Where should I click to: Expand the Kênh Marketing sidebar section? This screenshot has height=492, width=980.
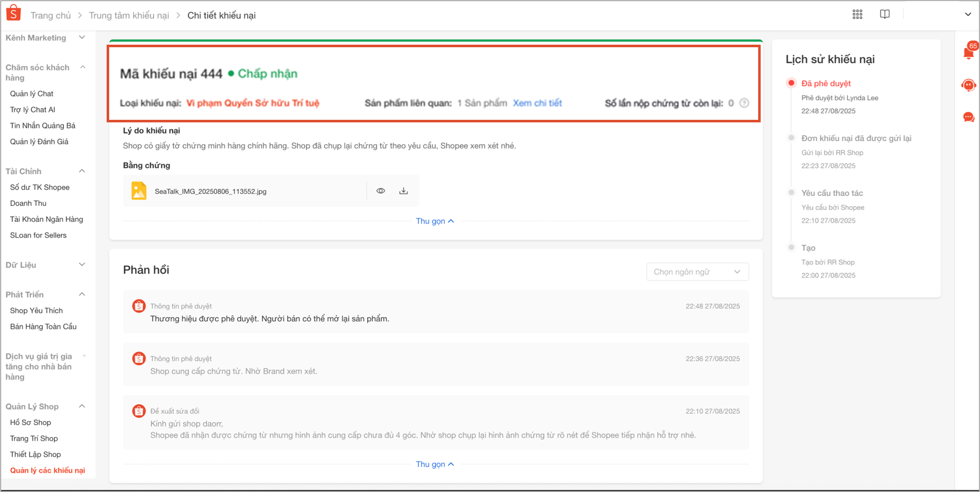click(x=82, y=38)
